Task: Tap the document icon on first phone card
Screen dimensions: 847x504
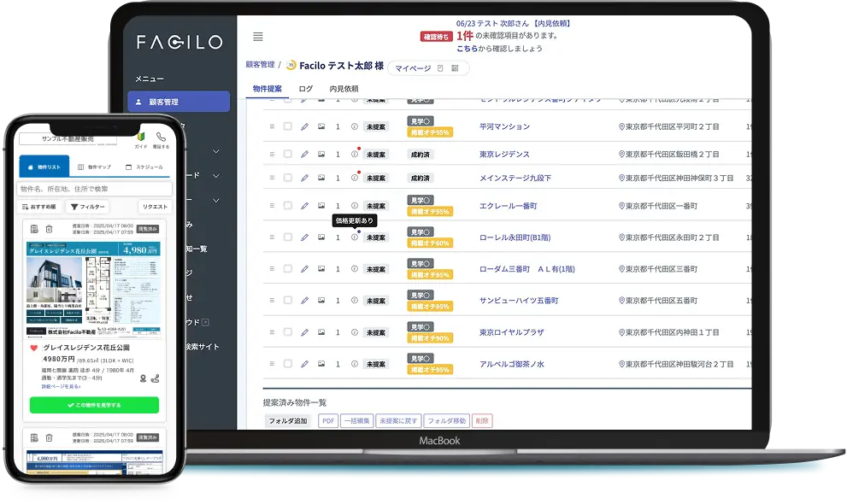Action: 34,229
